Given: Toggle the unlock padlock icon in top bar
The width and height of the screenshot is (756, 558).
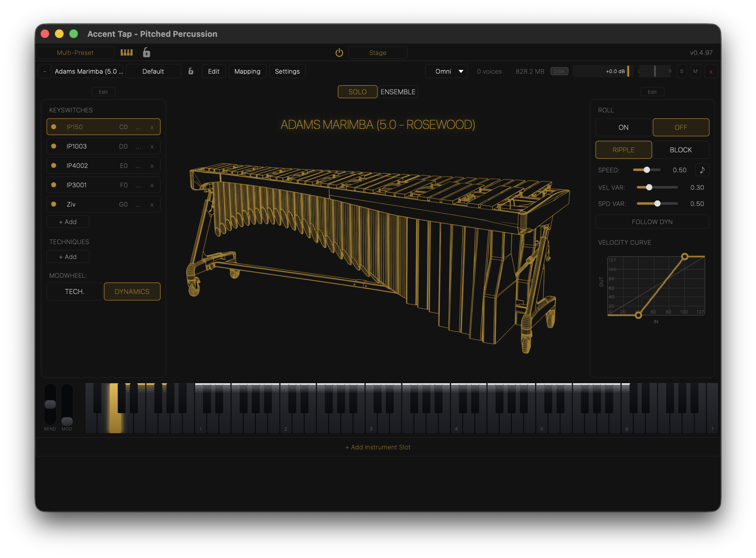Looking at the screenshot, I should (147, 52).
